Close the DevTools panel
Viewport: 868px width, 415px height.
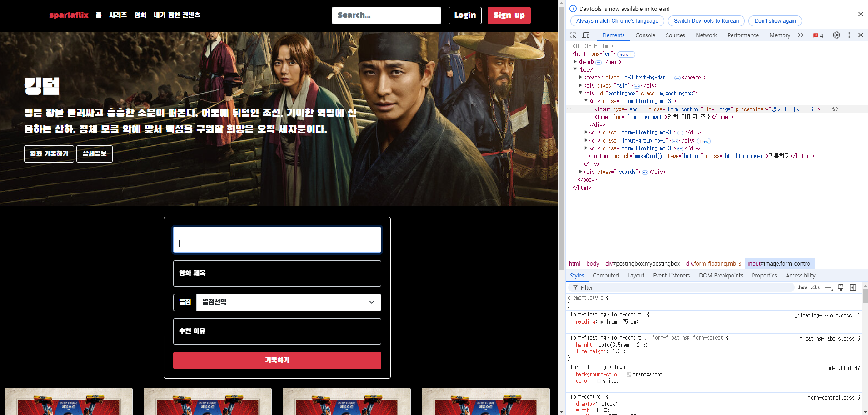coord(861,35)
